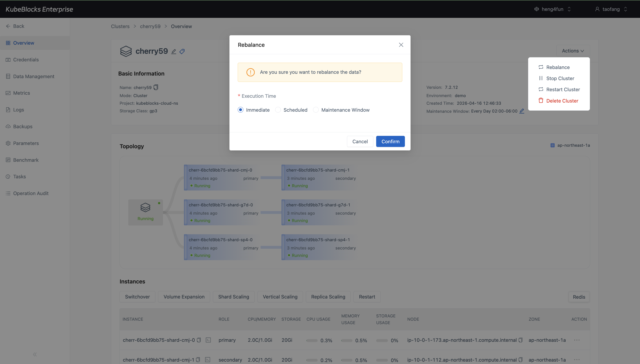Copy instance name shard-cmj-0
Image resolution: width=640 pixels, height=364 pixels.
(199, 340)
